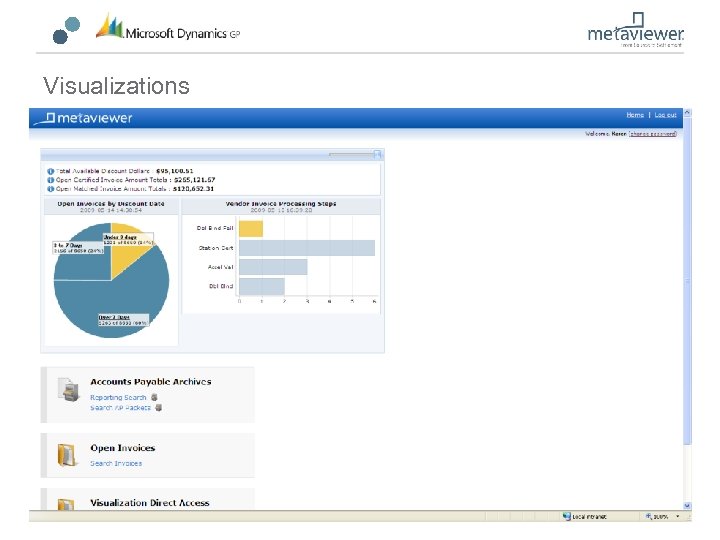
Task: Click the Log out link
Action: pyautogui.click(x=665, y=115)
